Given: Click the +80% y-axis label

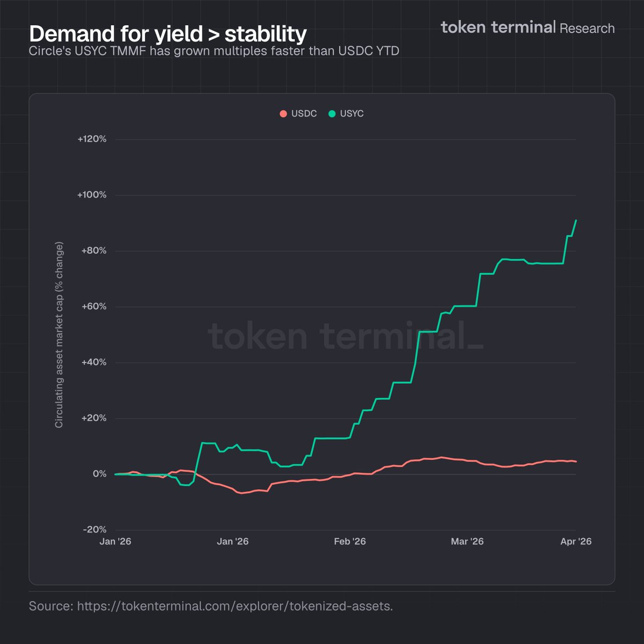Looking at the screenshot, I should (x=93, y=251).
